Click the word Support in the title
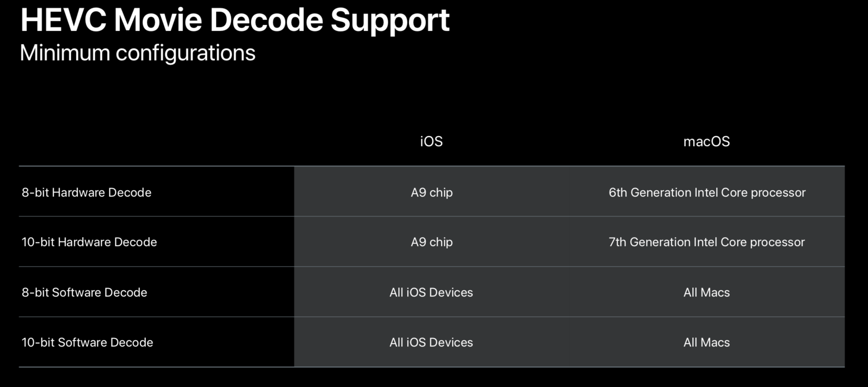This screenshot has width=868, height=387. coord(390,21)
